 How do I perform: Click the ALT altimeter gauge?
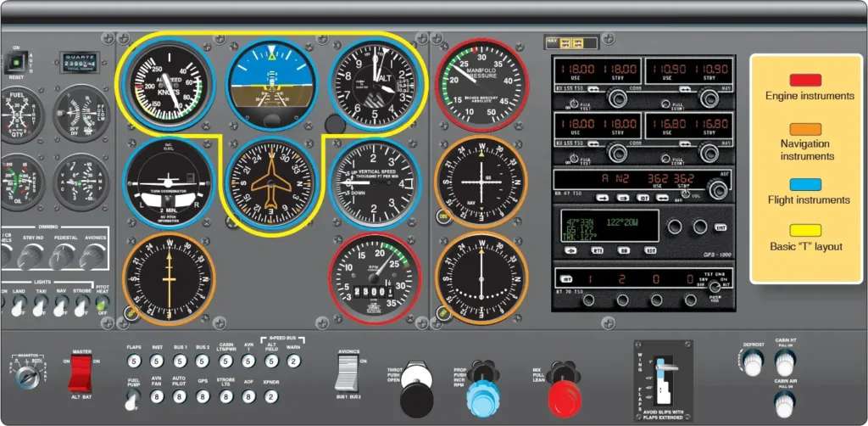(x=375, y=84)
